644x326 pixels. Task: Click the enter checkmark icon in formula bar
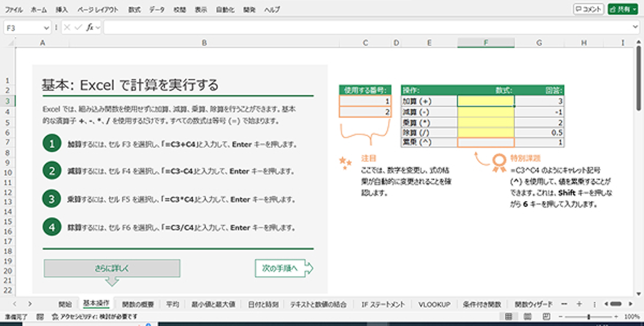78,28
